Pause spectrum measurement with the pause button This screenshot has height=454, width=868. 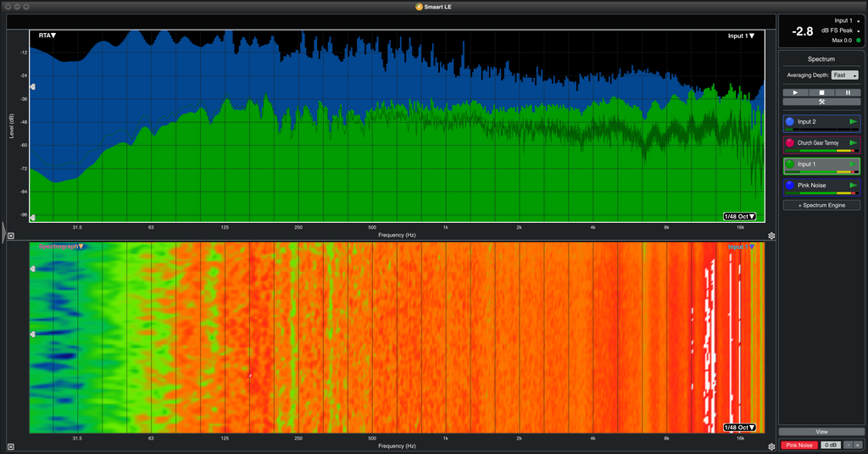pyautogui.click(x=848, y=92)
